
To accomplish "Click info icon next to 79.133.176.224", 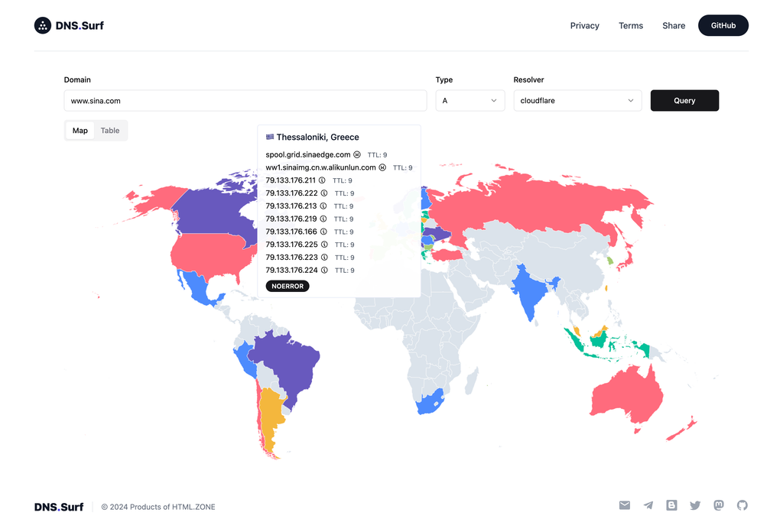I will coord(323,270).
